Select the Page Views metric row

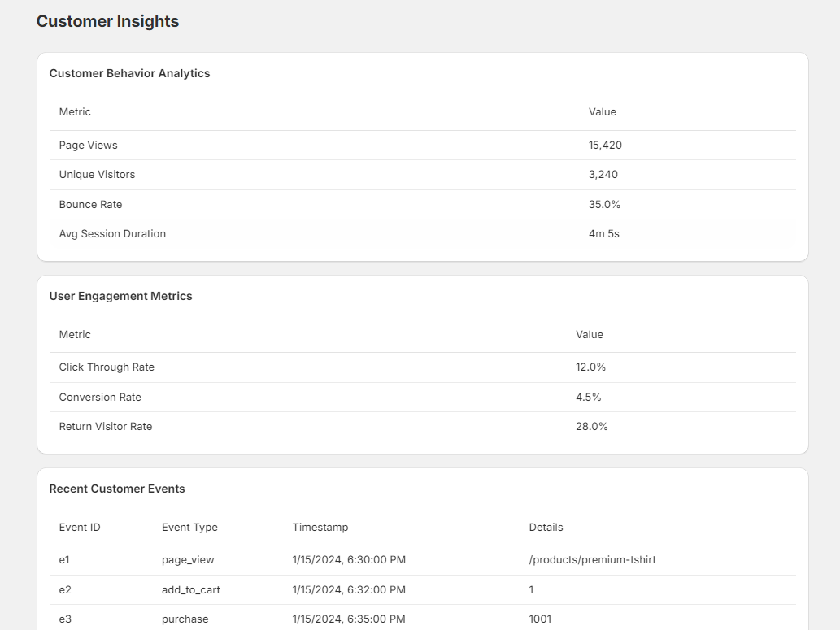88,145
